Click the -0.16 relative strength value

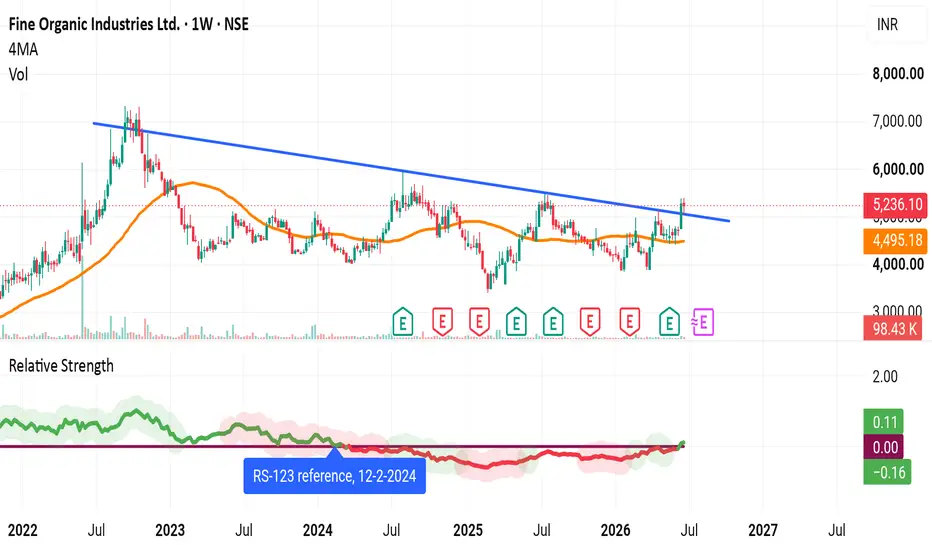coord(887,473)
